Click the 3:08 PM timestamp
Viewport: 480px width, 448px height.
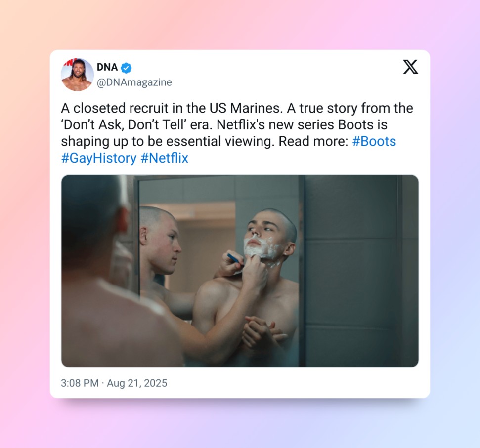click(x=80, y=383)
